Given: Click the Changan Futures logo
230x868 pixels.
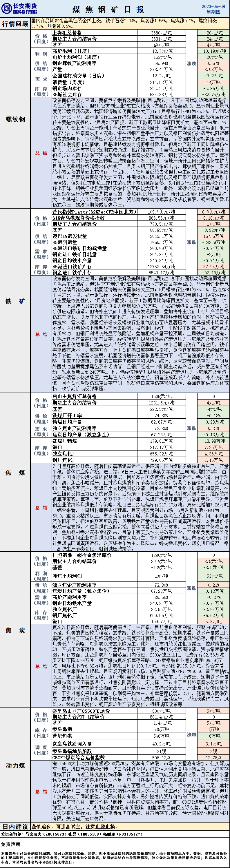Looking at the screenshot, I should (19, 8).
